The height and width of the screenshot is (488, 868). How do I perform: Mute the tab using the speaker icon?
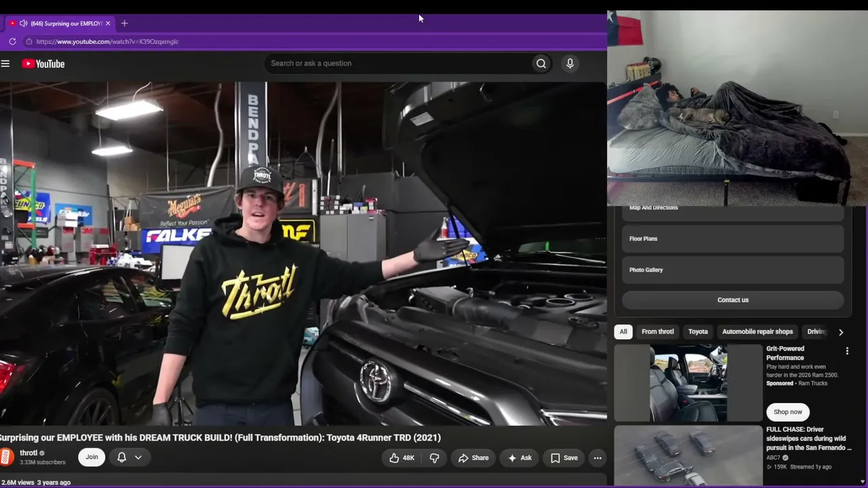click(x=24, y=23)
